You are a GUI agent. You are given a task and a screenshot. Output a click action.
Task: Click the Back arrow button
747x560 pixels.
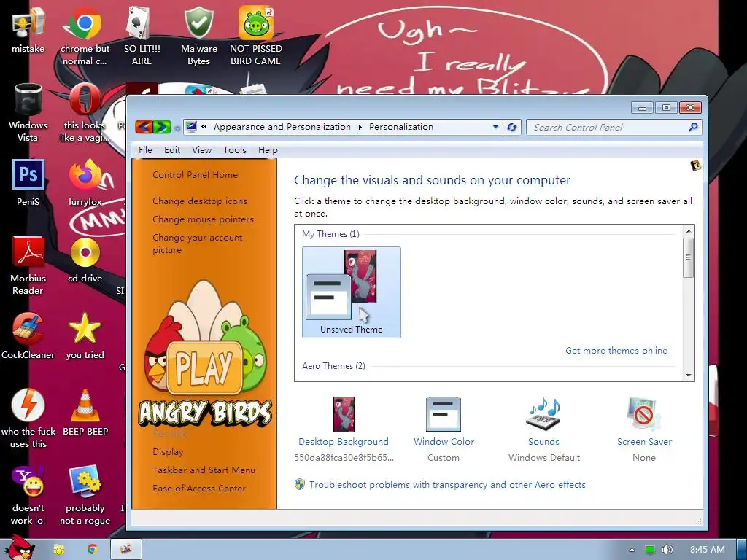[144, 127]
